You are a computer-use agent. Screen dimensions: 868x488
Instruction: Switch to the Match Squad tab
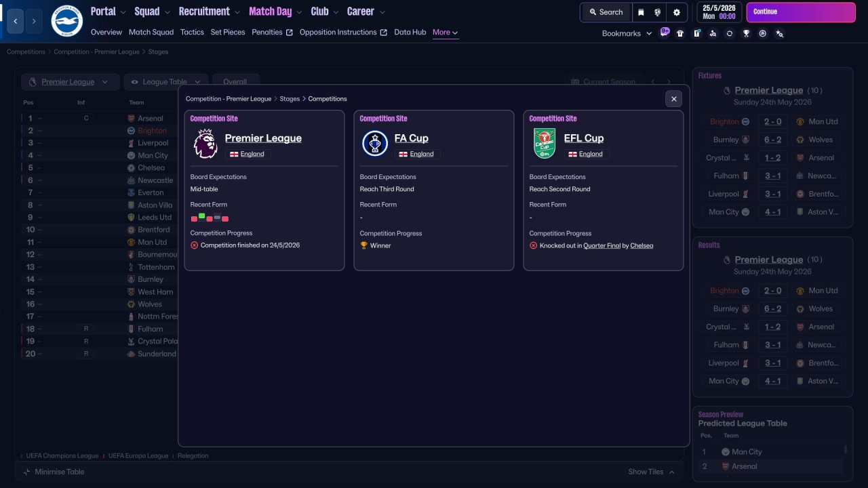[151, 32]
